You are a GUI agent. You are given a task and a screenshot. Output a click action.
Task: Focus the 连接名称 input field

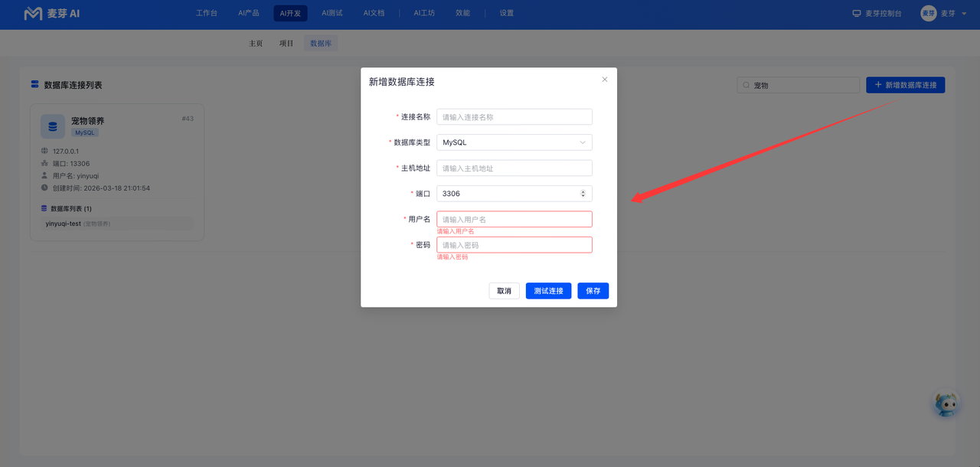514,116
